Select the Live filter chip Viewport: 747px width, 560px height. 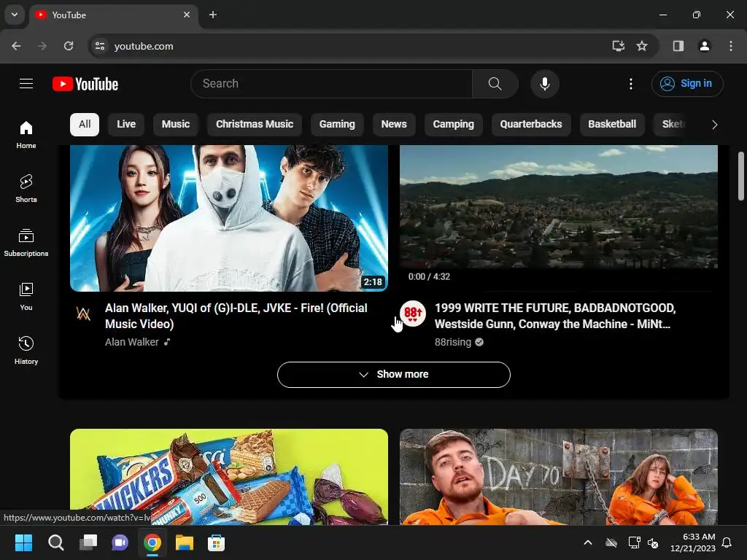coord(126,125)
